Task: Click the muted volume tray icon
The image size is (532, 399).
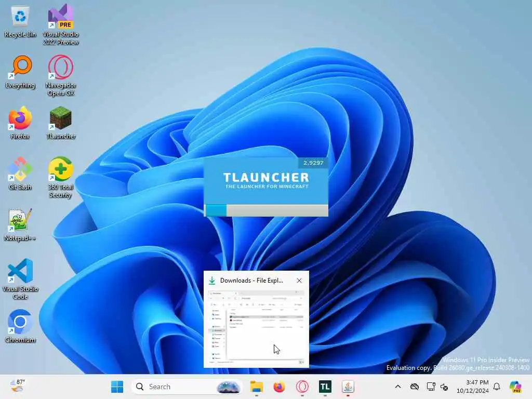Action: click(444, 387)
